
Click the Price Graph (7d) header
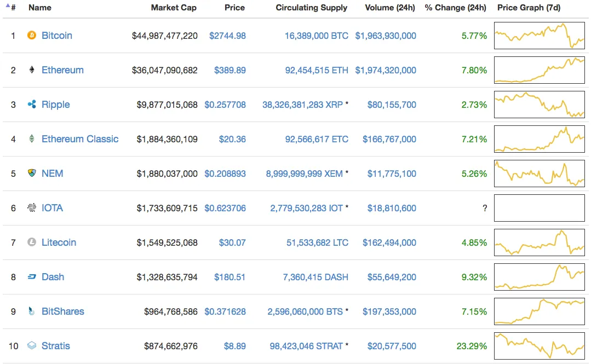point(529,8)
